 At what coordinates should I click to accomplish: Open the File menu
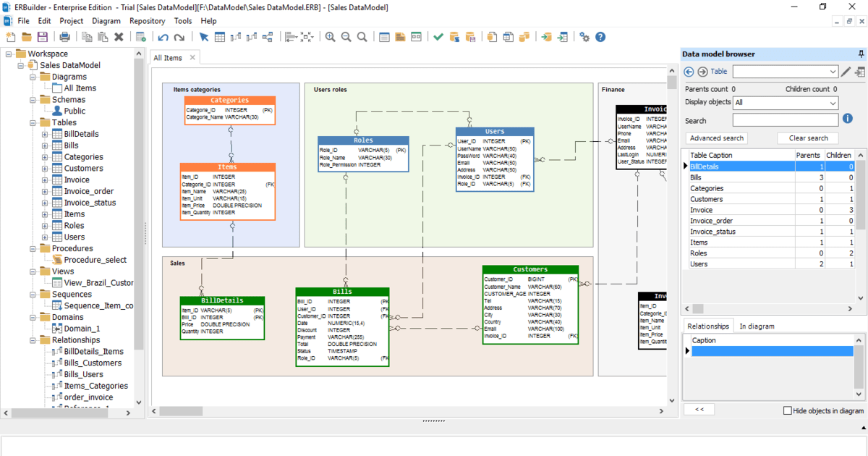point(23,21)
